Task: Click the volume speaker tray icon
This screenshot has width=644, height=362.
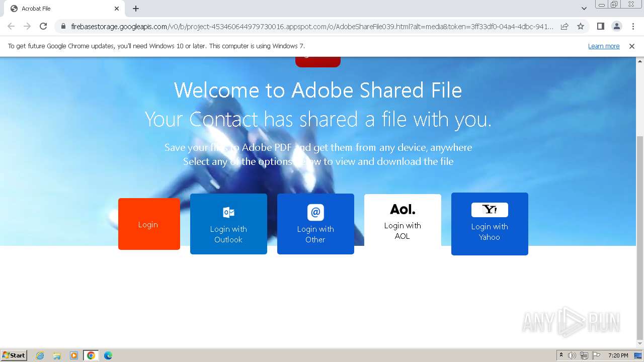Action: [x=572, y=355]
